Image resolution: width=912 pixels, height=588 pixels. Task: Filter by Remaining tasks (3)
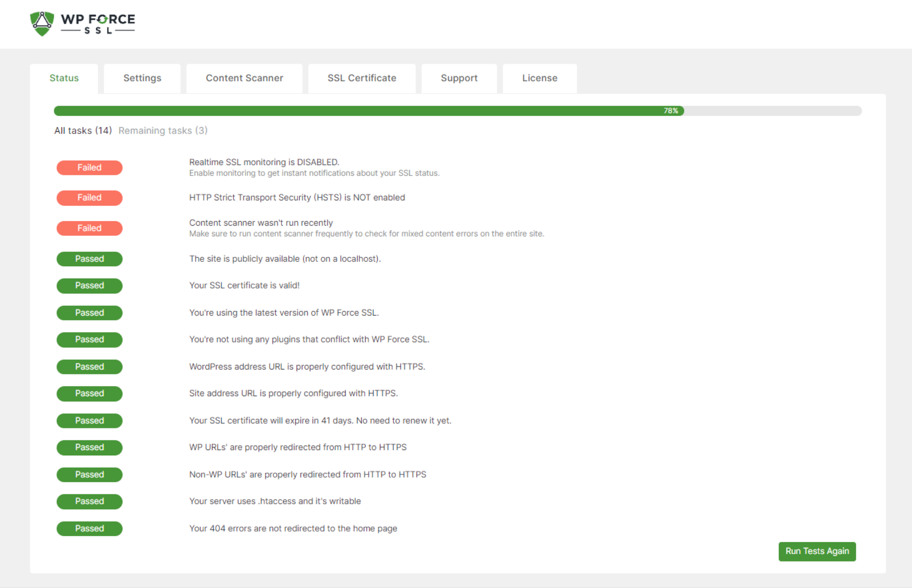pyautogui.click(x=163, y=130)
